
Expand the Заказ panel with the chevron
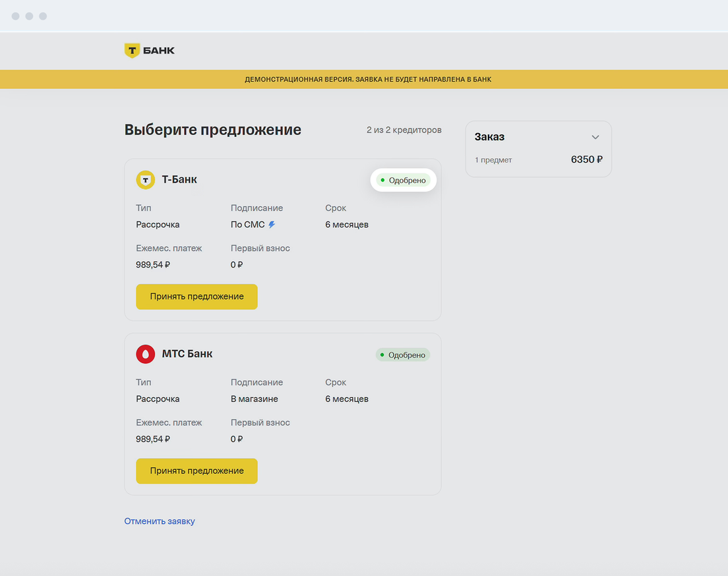(x=595, y=137)
